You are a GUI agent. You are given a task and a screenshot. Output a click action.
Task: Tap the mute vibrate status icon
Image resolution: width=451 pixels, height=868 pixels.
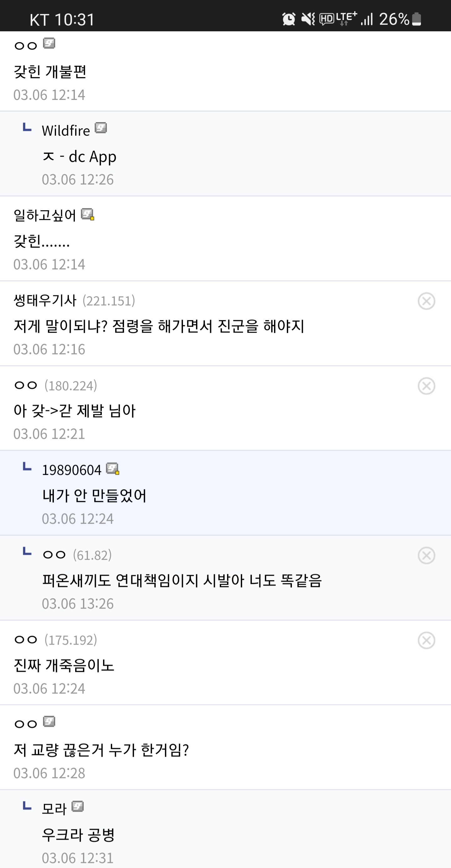point(308,19)
